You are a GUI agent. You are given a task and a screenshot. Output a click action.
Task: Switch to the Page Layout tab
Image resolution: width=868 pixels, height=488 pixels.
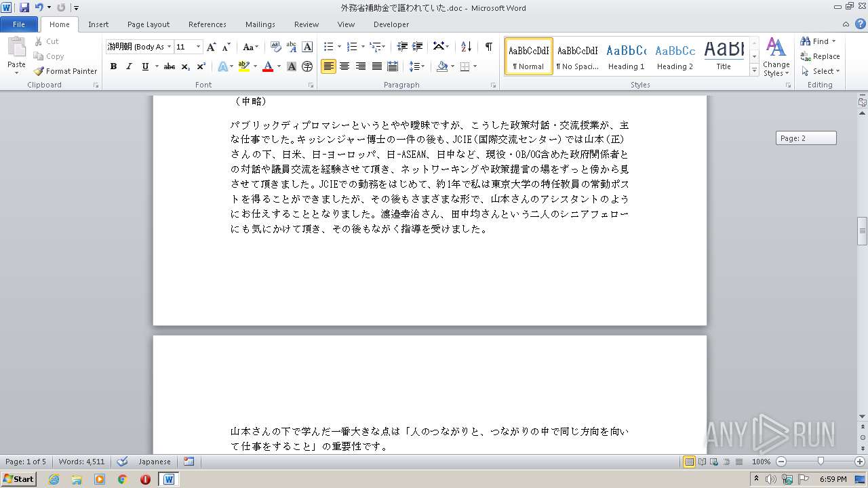(x=149, y=24)
